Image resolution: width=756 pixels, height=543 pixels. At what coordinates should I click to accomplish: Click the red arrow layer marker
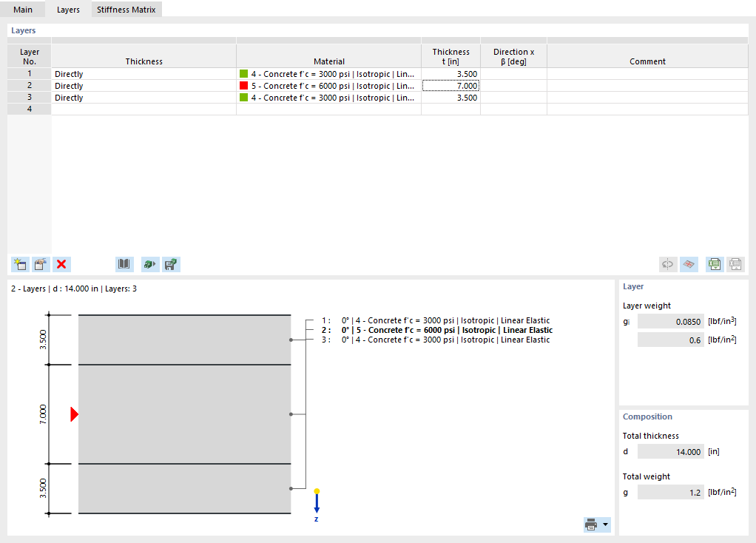coord(74,414)
